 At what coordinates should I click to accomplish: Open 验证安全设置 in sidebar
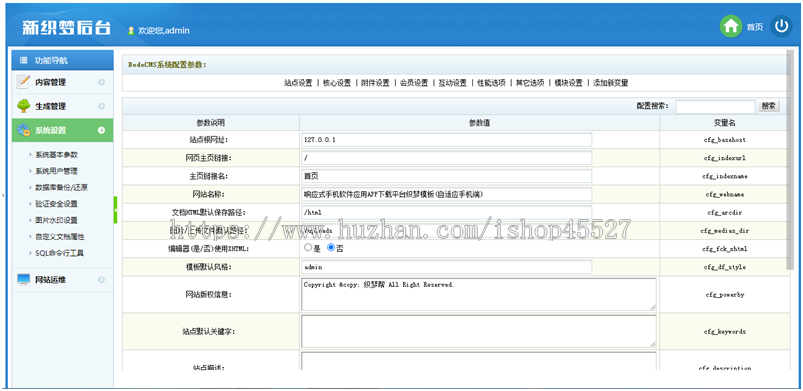pyautogui.click(x=56, y=204)
